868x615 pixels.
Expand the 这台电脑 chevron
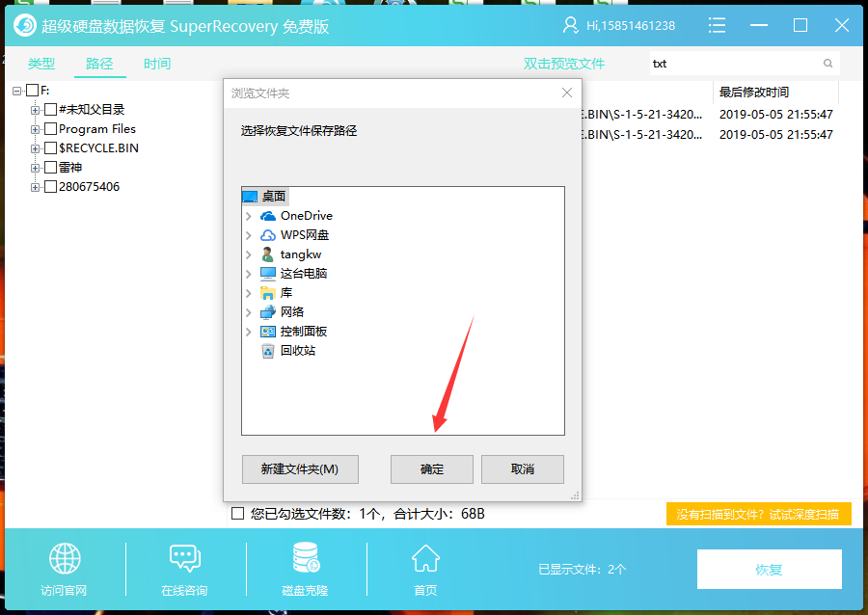pos(249,275)
